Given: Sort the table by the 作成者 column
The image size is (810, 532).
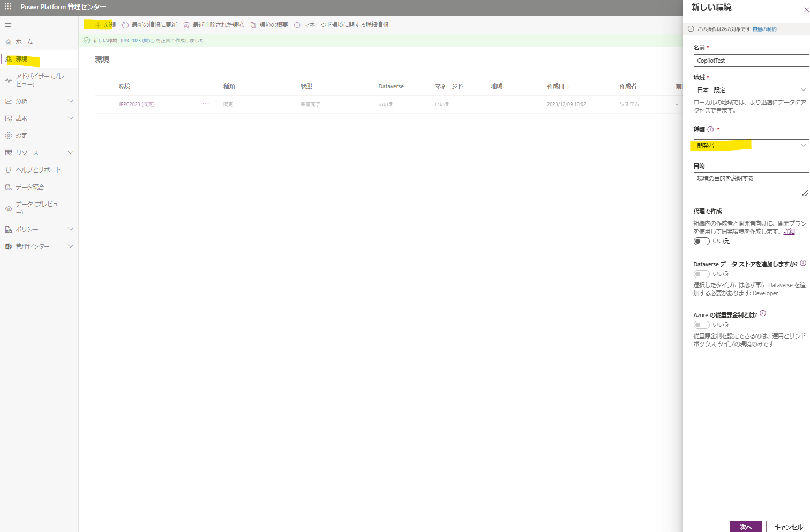Looking at the screenshot, I should pyautogui.click(x=628, y=86).
